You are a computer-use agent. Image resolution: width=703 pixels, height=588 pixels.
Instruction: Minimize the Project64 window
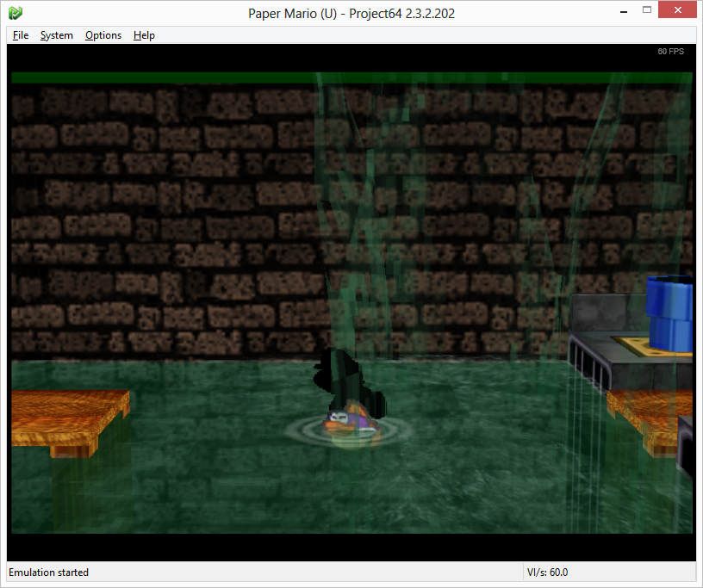tap(623, 9)
